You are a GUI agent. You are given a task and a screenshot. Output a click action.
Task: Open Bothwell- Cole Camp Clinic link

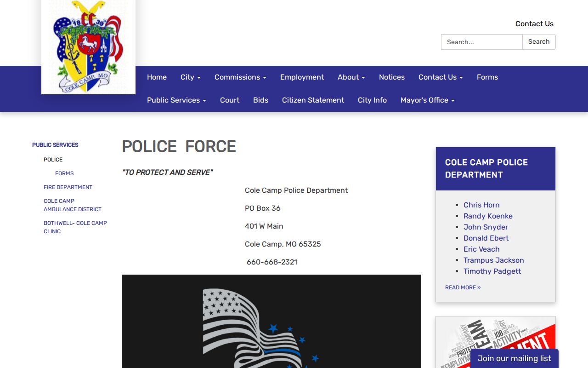(x=75, y=227)
